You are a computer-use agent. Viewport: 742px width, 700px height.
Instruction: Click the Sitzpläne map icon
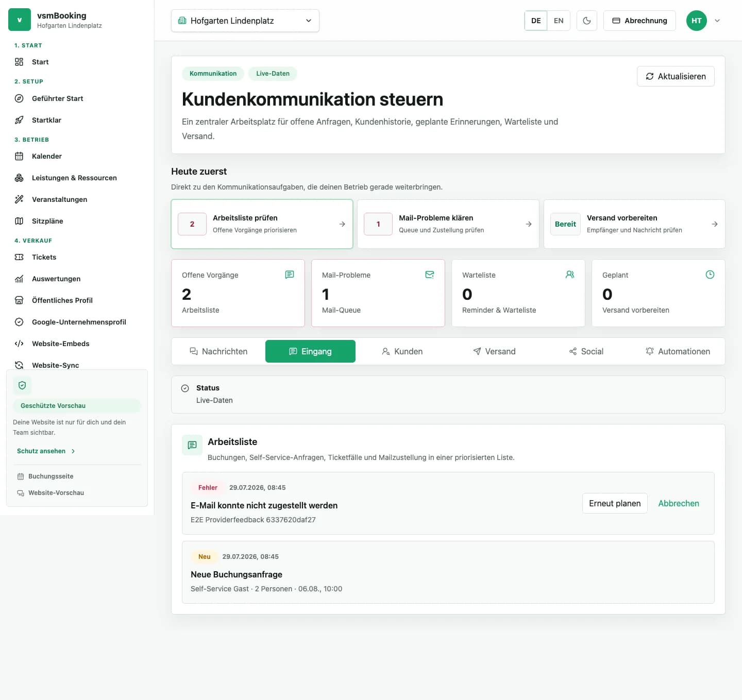pos(19,221)
